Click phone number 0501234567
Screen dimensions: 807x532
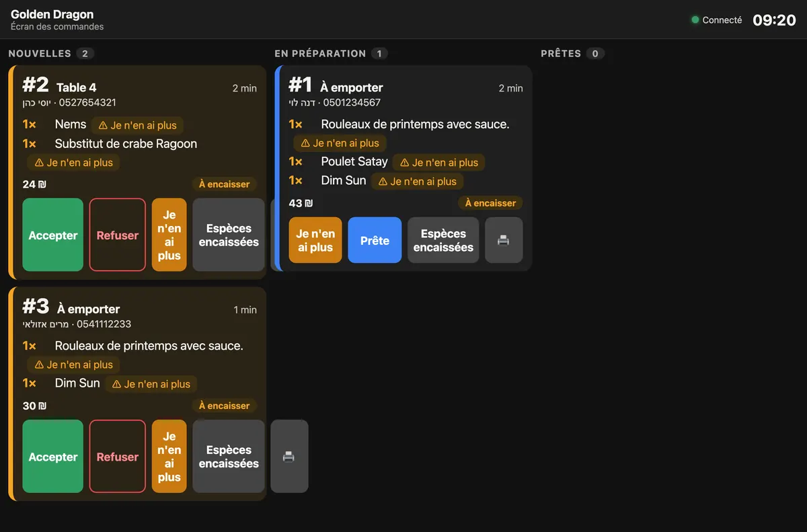click(352, 103)
